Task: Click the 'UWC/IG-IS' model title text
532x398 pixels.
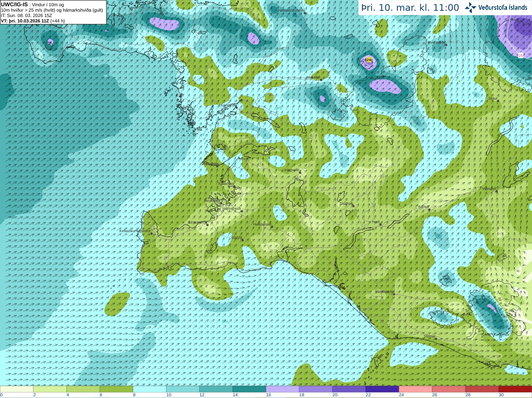Action: (14, 4)
